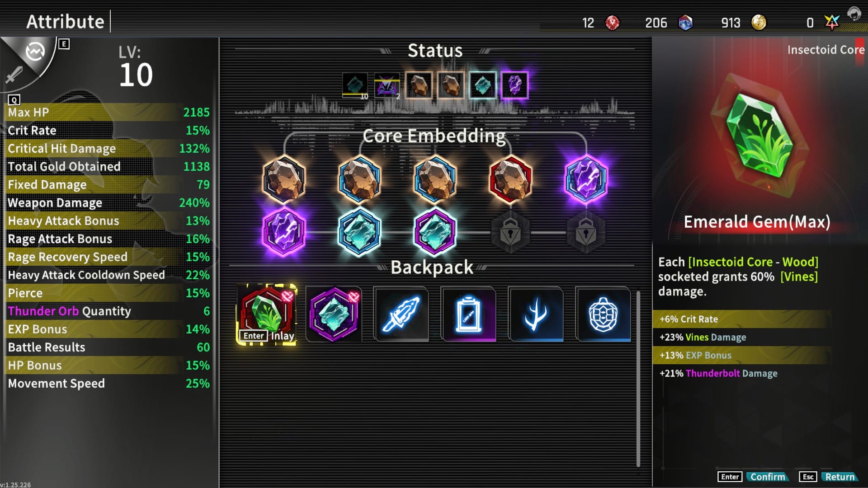Viewport: 868px width, 488px height.
Task: Pick the blue antler item in the backpack
Action: [536, 314]
